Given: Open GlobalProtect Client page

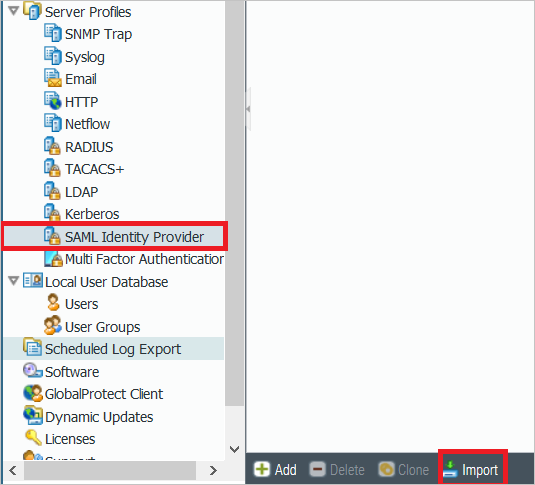Looking at the screenshot, I should [x=104, y=394].
